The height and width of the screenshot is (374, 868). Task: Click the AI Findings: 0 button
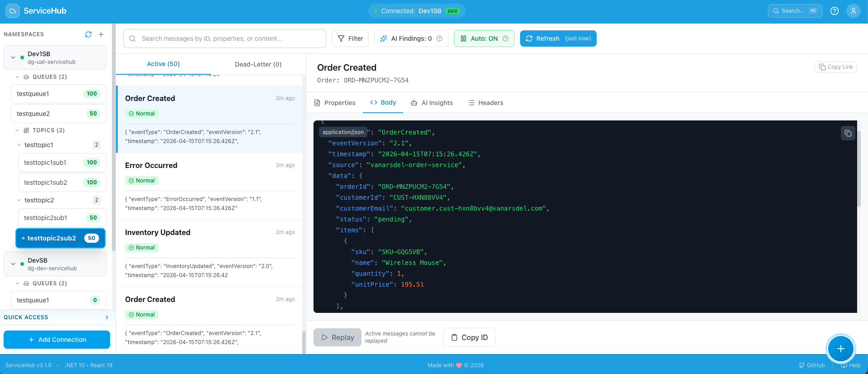click(411, 38)
